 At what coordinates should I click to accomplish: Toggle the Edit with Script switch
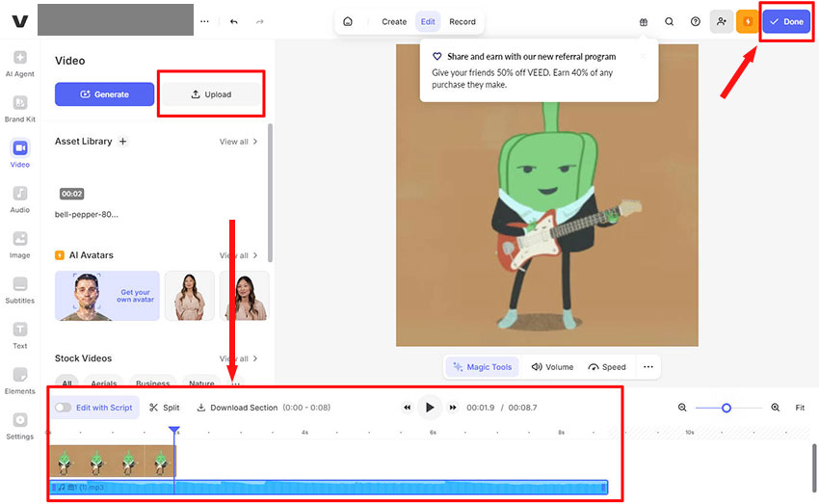point(63,408)
